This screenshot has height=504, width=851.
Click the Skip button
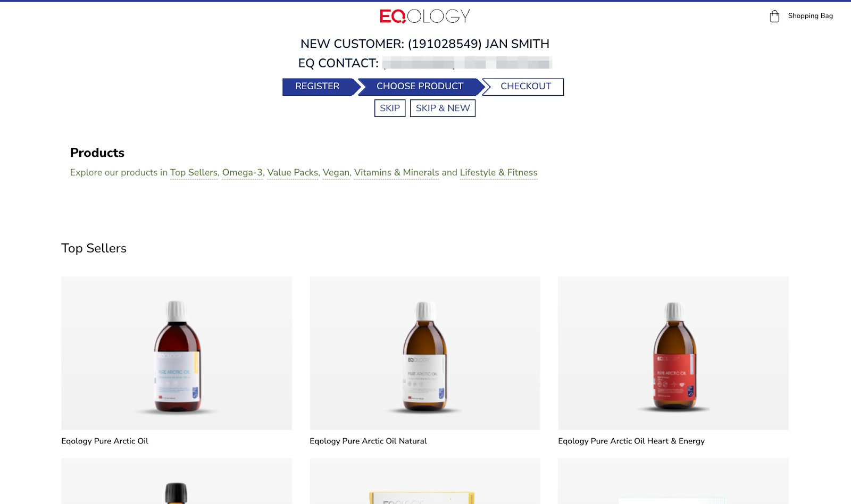tap(390, 108)
